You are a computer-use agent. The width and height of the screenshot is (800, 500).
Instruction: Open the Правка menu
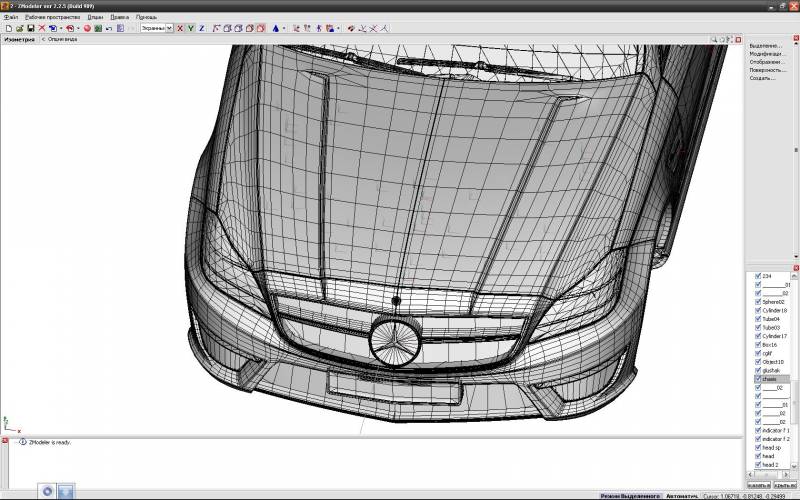tap(119, 17)
